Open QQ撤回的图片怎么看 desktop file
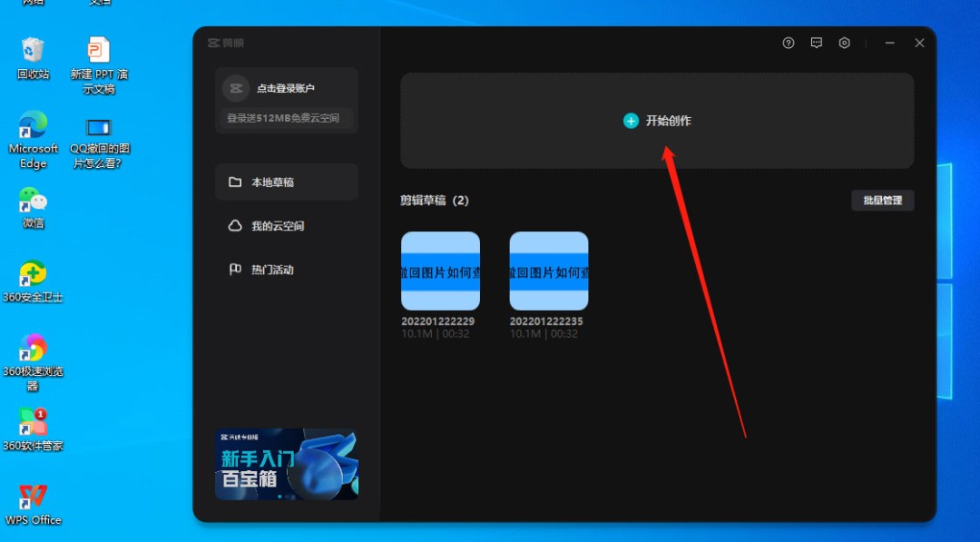Image resolution: width=980 pixels, height=542 pixels. point(99,142)
